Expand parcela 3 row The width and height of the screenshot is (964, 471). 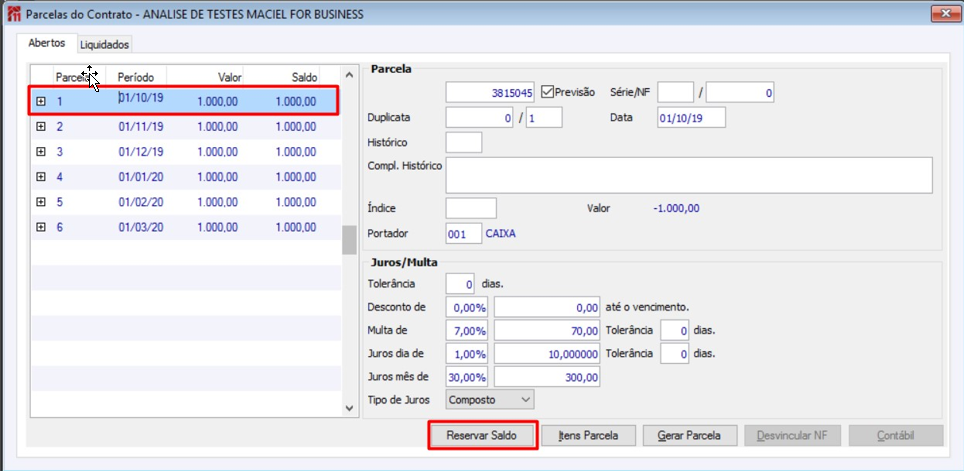[x=41, y=152]
